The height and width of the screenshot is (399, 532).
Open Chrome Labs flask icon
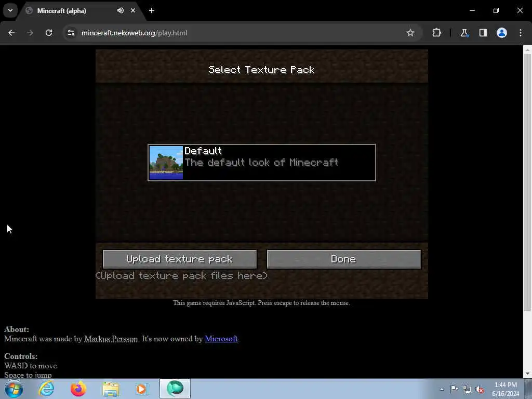464,33
